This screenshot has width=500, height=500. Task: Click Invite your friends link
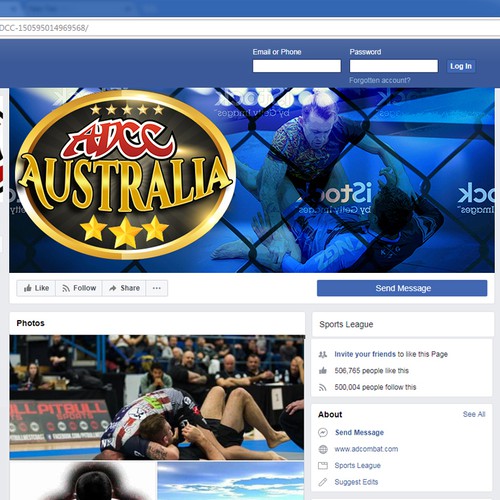pos(365,354)
